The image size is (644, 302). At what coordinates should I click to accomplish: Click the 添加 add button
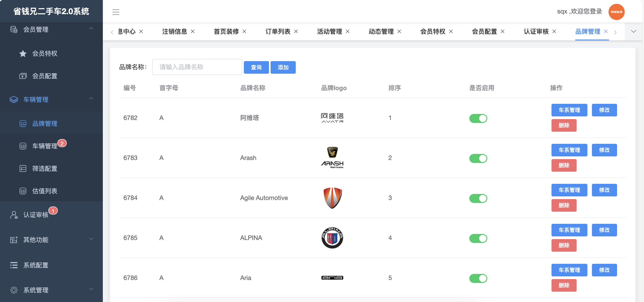point(283,67)
